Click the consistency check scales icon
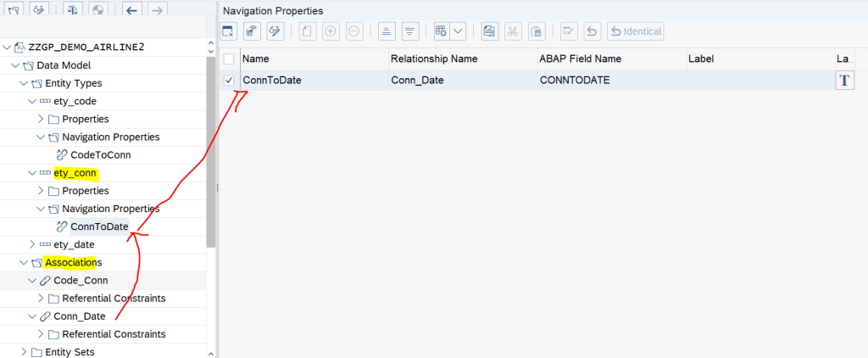This screenshot has height=358, width=868. (x=73, y=10)
